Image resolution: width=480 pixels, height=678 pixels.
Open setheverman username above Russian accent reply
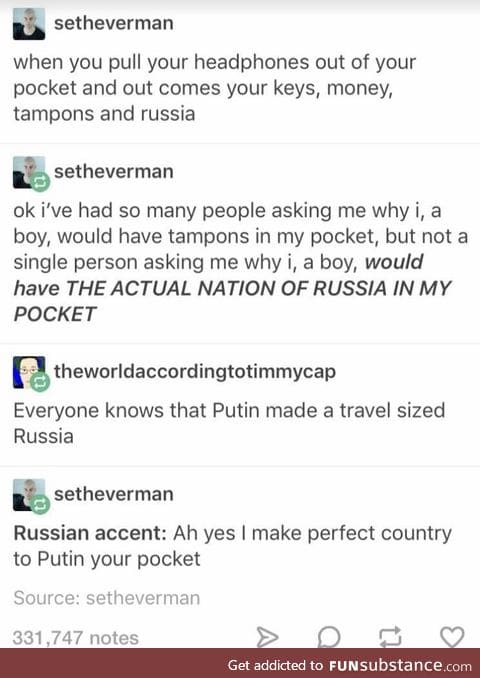coord(114,494)
